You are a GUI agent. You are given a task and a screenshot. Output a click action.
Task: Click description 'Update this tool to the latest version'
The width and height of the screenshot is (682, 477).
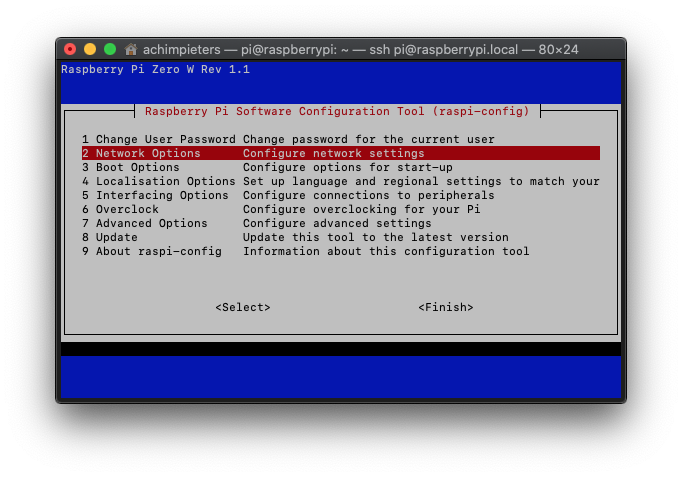tap(376, 237)
